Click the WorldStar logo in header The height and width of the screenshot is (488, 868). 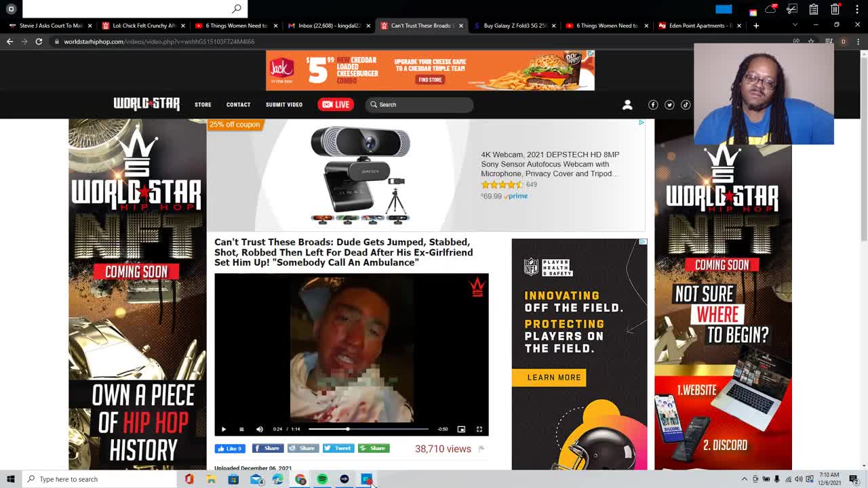point(146,104)
